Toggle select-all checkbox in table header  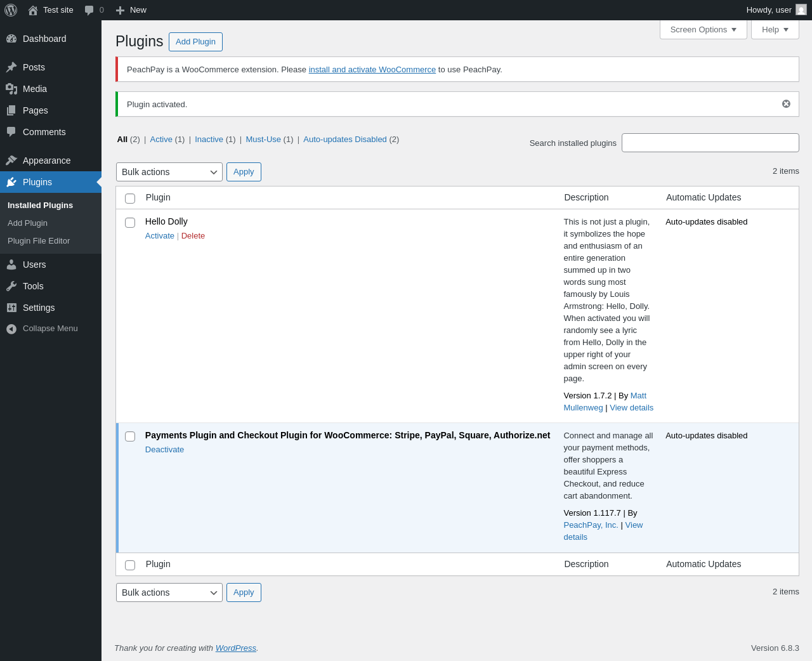click(x=130, y=199)
